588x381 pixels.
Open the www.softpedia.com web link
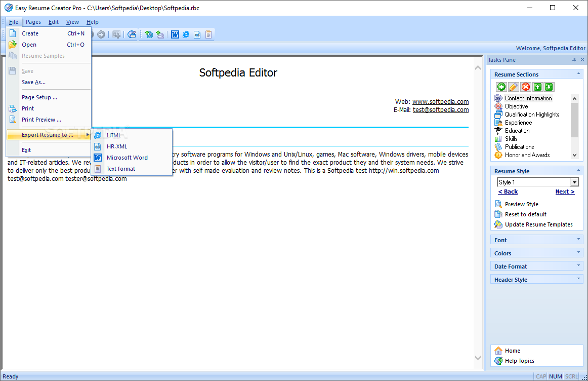pos(441,102)
